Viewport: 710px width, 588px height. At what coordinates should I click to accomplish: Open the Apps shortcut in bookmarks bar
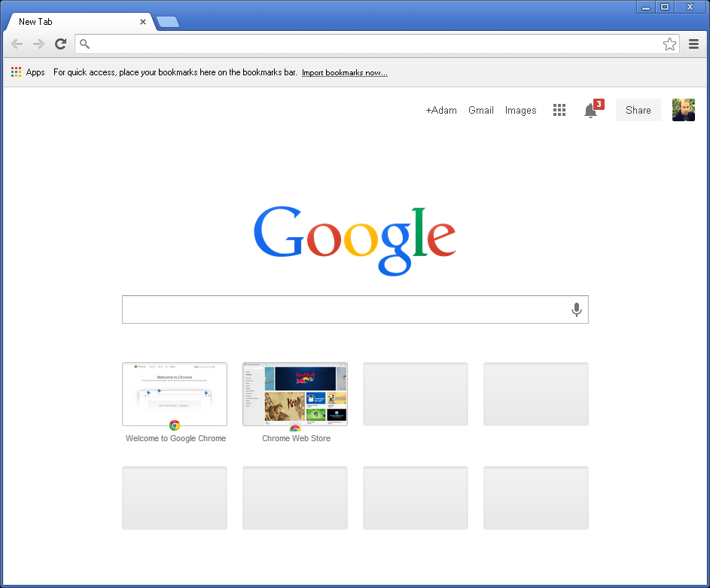[x=28, y=73]
